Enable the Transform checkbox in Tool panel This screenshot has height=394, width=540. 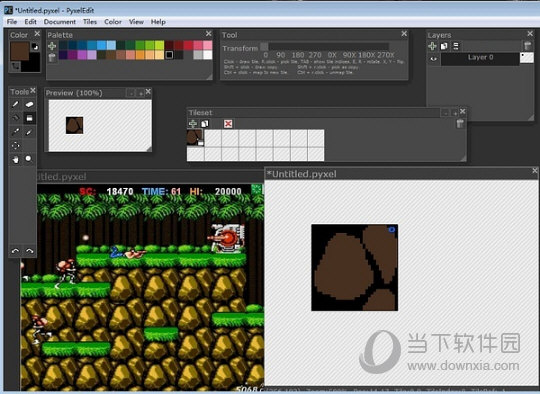[264, 46]
